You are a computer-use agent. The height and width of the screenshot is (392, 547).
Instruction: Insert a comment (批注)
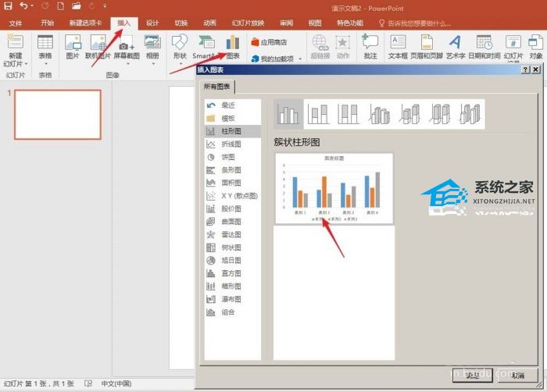click(370, 47)
